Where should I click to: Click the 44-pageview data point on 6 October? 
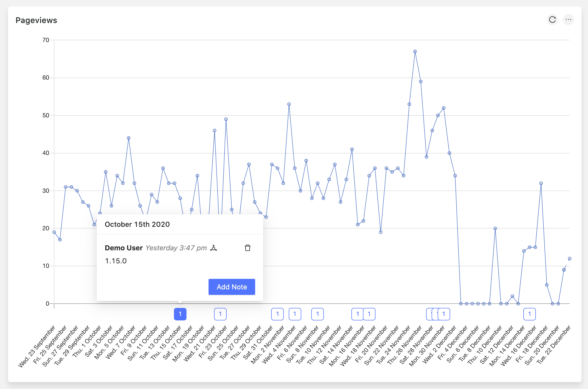pos(129,138)
